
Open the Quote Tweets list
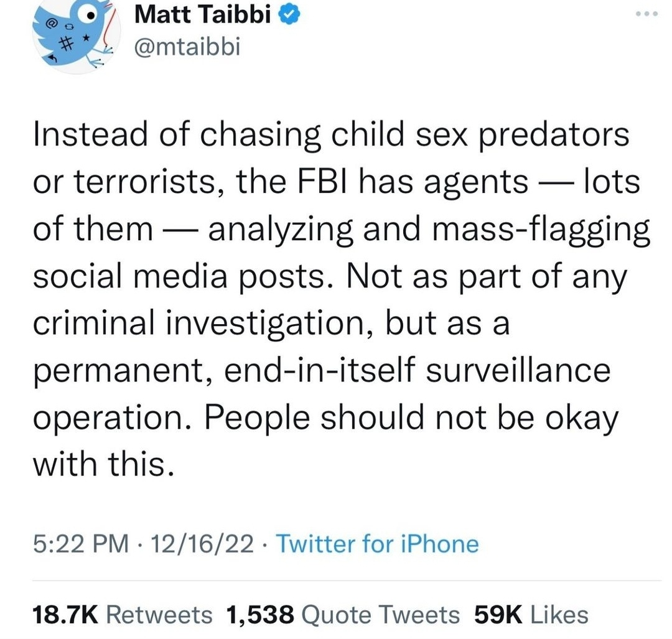click(380, 615)
